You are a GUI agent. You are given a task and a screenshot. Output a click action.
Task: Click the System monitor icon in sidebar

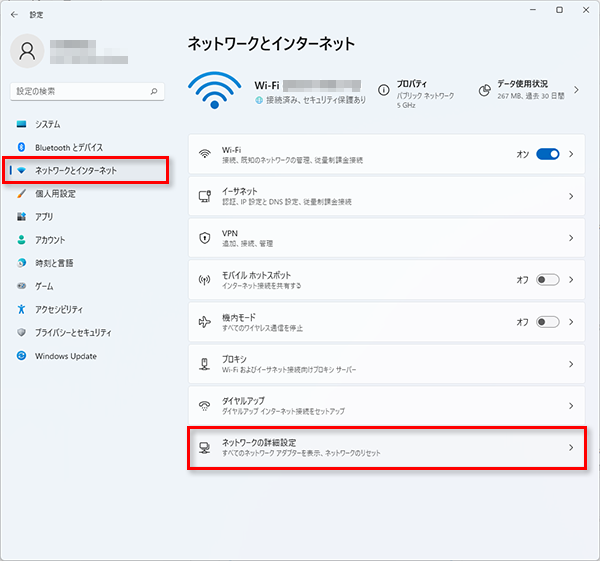tap(21, 124)
